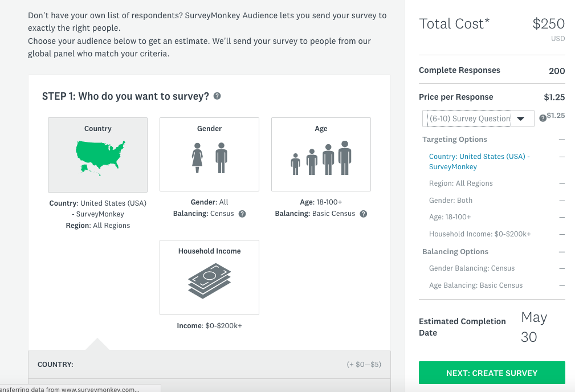
Task: Remove Age Balancing: Basic Census option
Action: tap(562, 285)
